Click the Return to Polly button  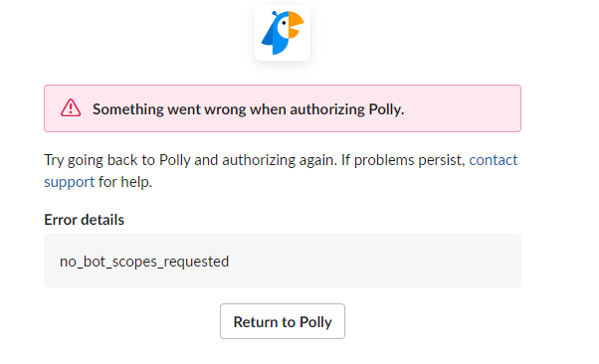(283, 321)
